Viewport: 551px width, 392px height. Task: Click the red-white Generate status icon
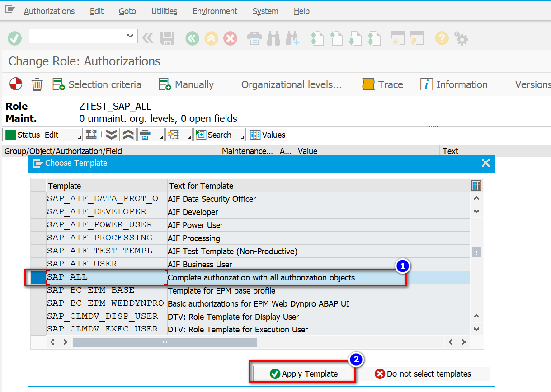pos(15,84)
